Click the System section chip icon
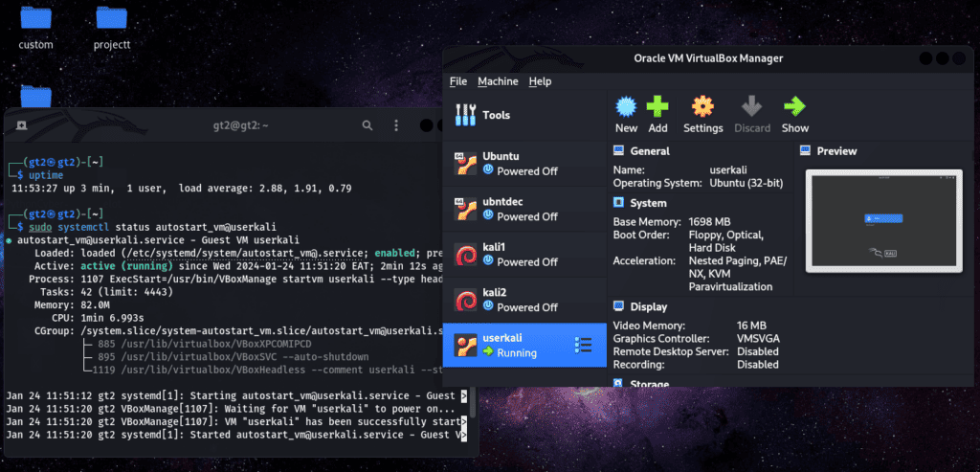The height and width of the screenshot is (472, 980). pos(618,203)
